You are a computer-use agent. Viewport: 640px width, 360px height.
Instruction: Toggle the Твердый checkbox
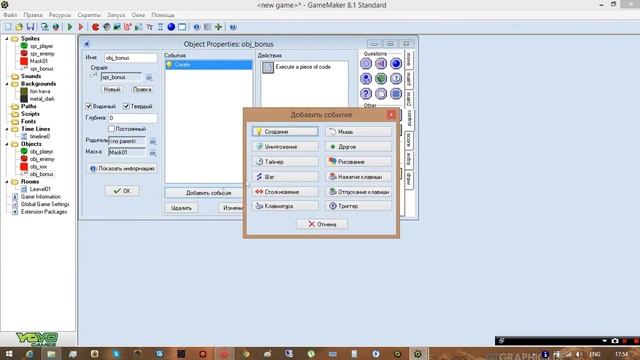point(127,106)
